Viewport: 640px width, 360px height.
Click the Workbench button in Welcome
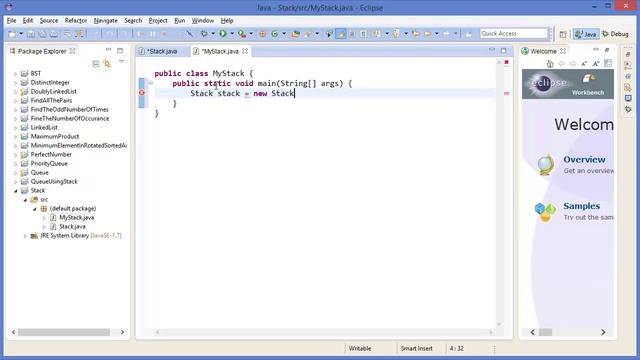(x=588, y=84)
